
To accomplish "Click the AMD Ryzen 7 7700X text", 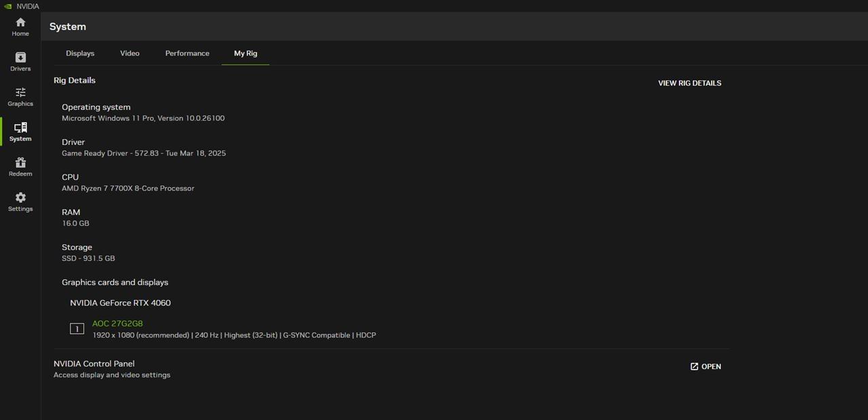I will [x=128, y=189].
